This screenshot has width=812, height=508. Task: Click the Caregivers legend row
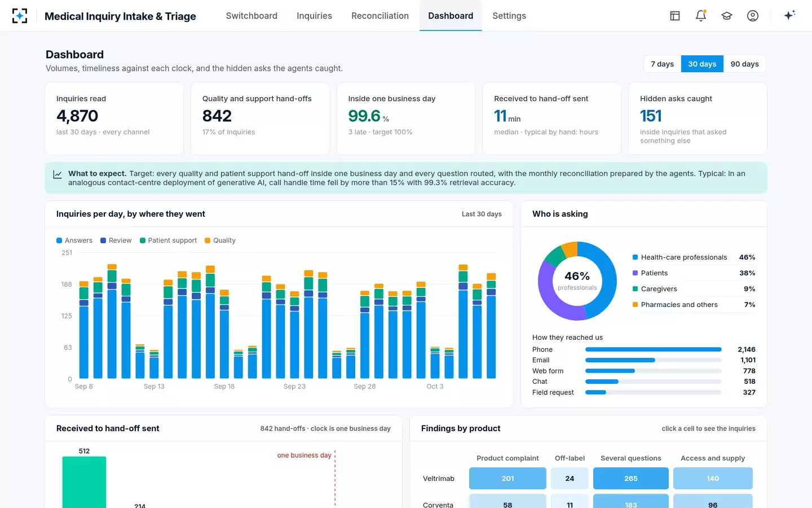click(694, 289)
